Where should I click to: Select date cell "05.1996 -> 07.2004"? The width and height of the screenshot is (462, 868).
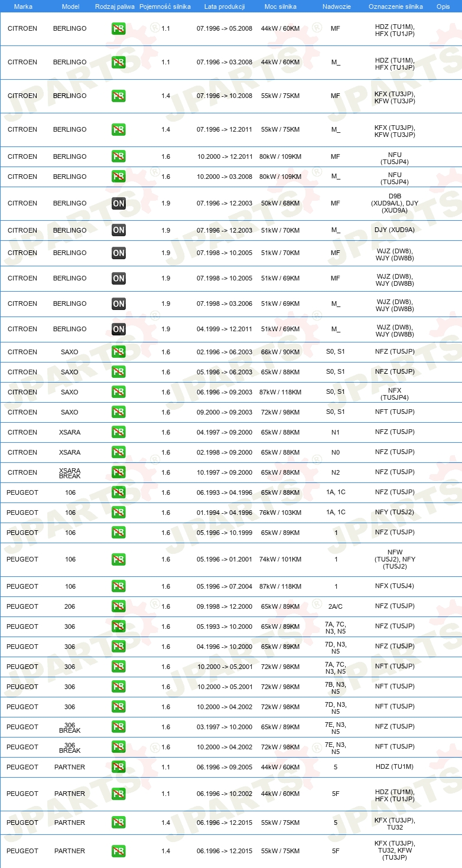click(x=225, y=586)
